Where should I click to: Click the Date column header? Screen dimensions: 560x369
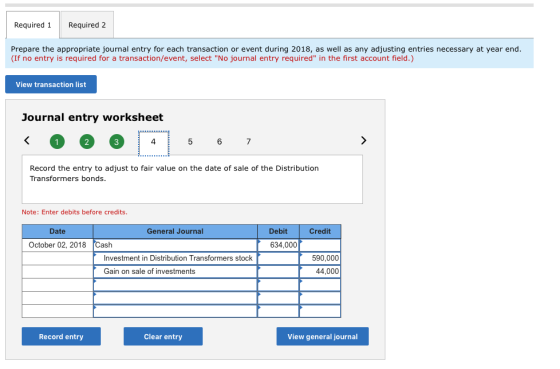pos(58,231)
